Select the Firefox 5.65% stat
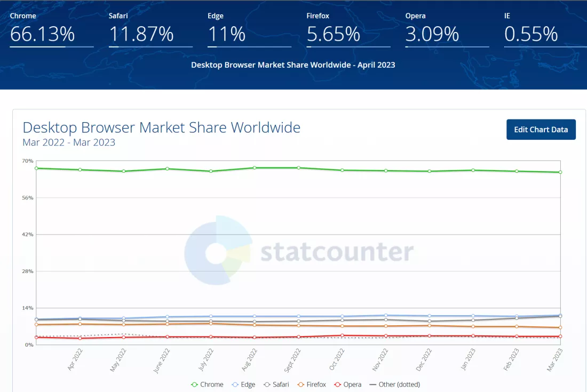The height and width of the screenshot is (392, 587). click(333, 34)
